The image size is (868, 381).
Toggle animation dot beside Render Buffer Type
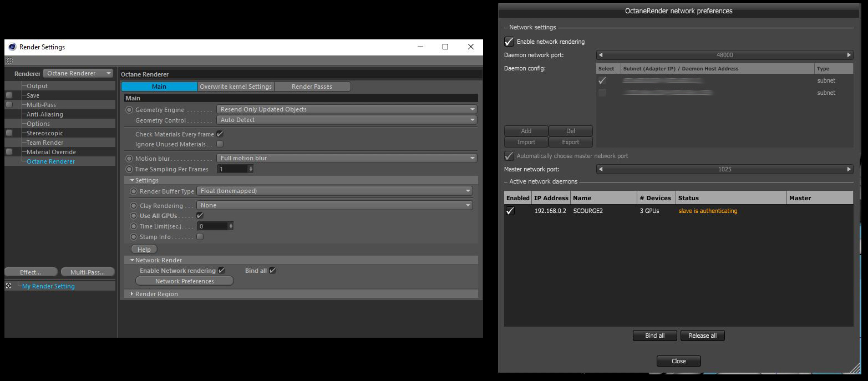tap(134, 191)
